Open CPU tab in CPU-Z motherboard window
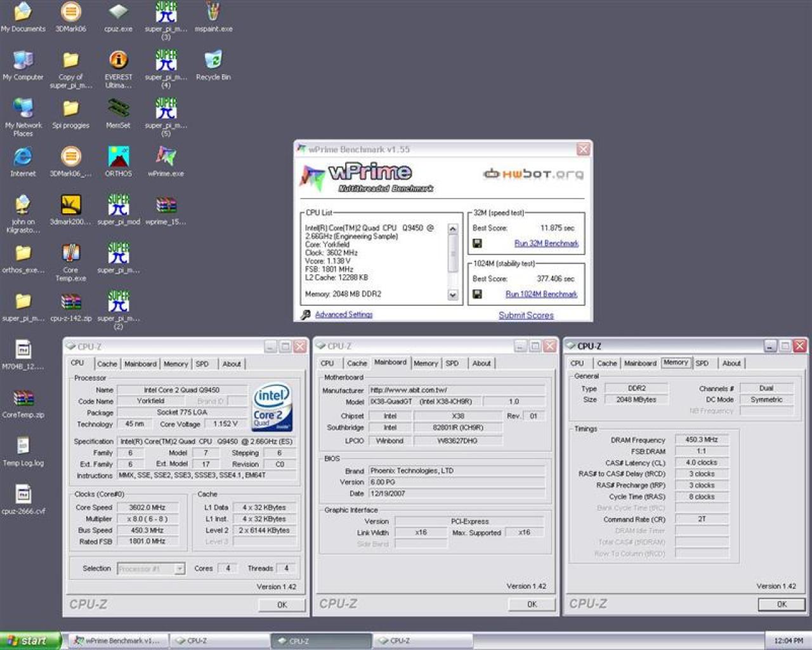 click(x=327, y=363)
